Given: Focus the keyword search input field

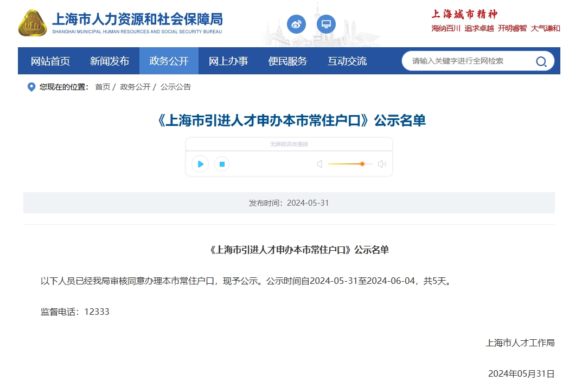Looking at the screenshot, I should pyautogui.click(x=471, y=61).
